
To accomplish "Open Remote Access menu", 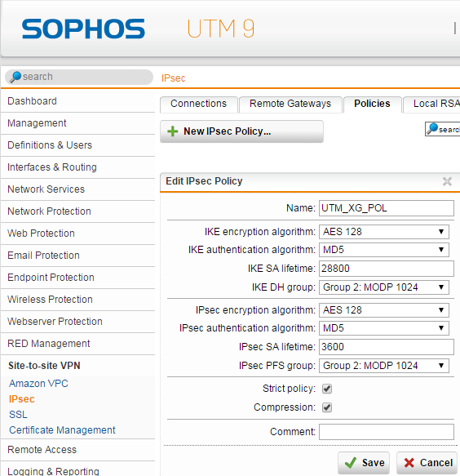I will coord(78,450).
